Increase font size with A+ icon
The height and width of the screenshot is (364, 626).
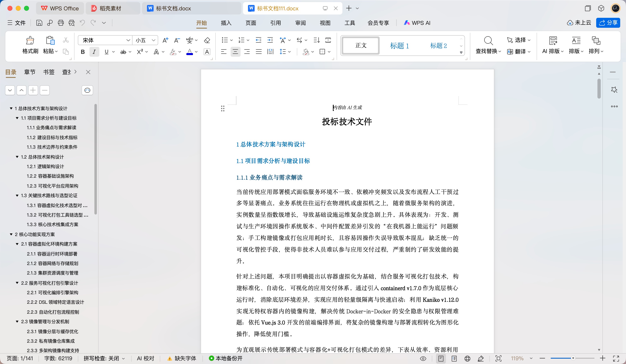(165, 40)
